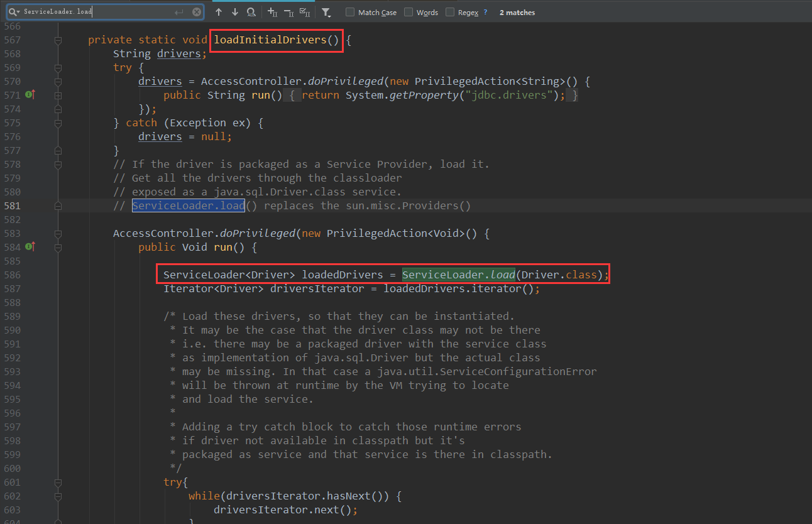Collapse the catch block at line 575

tap(58, 123)
